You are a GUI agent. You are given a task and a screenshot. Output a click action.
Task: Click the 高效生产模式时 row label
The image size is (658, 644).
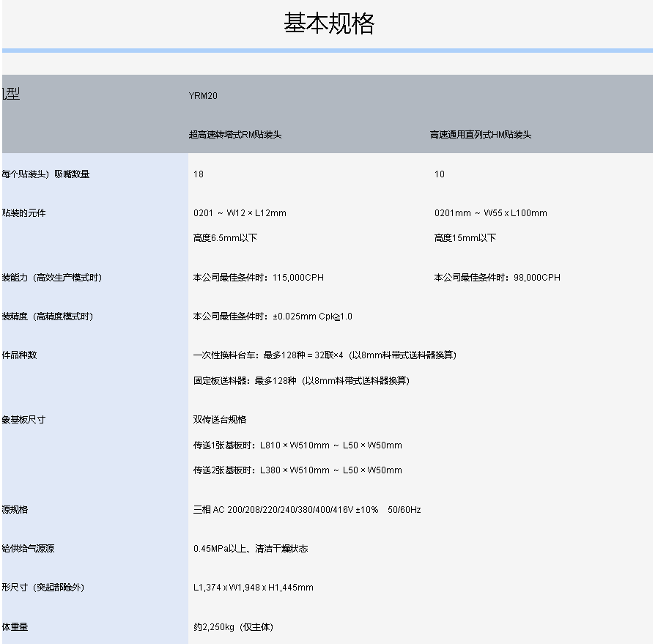(52, 278)
